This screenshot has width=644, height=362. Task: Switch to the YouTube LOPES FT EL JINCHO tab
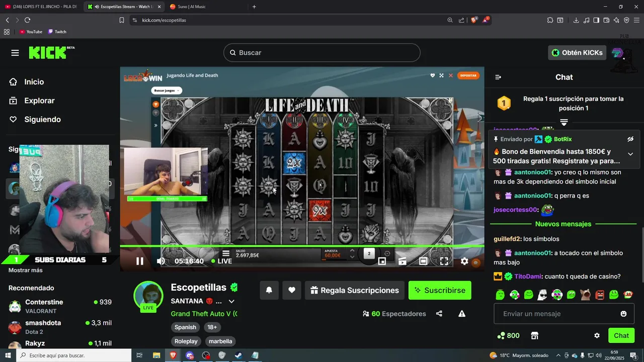coord(41,7)
